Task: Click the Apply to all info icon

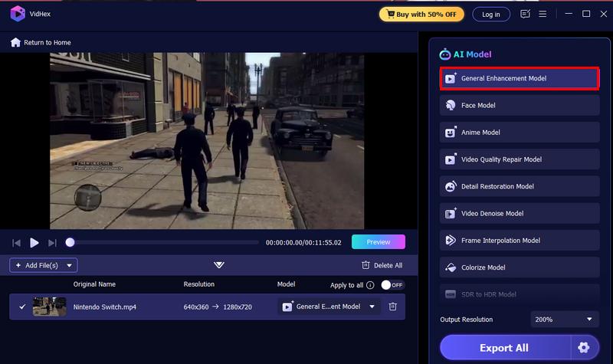Action: (370, 285)
